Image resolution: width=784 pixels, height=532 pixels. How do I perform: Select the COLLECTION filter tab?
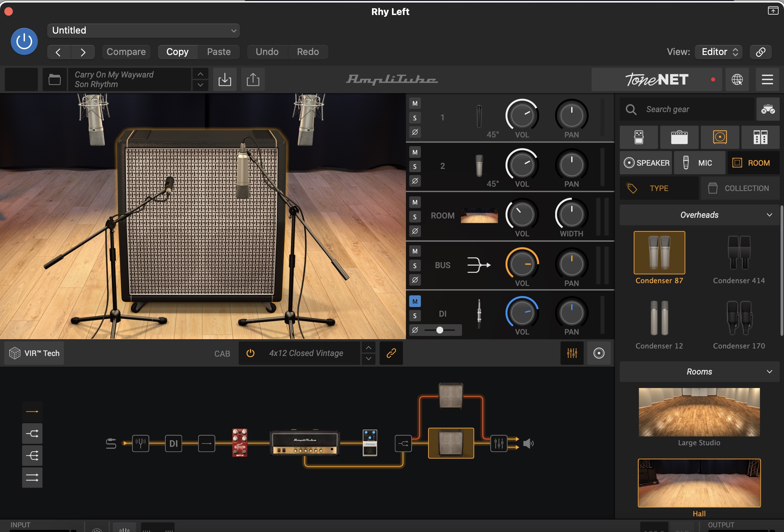(x=740, y=188)
